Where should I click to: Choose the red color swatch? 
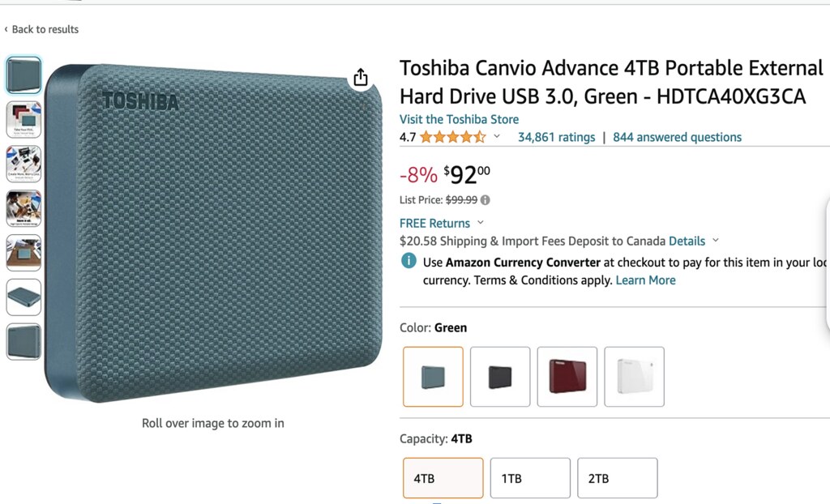click(567, 377)
